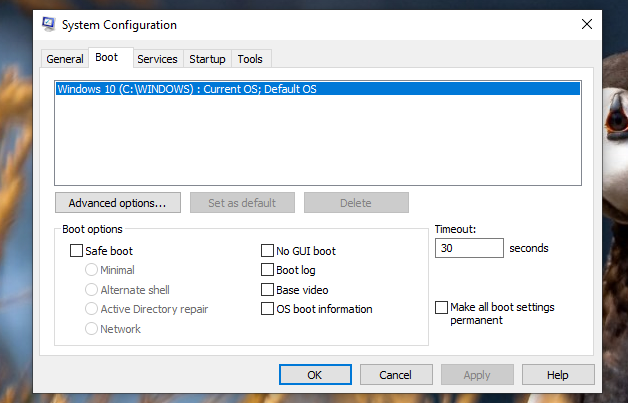Viewport: 628px width, 403px height.
Task: Close the System Configuration window
Action: point(586,24)
